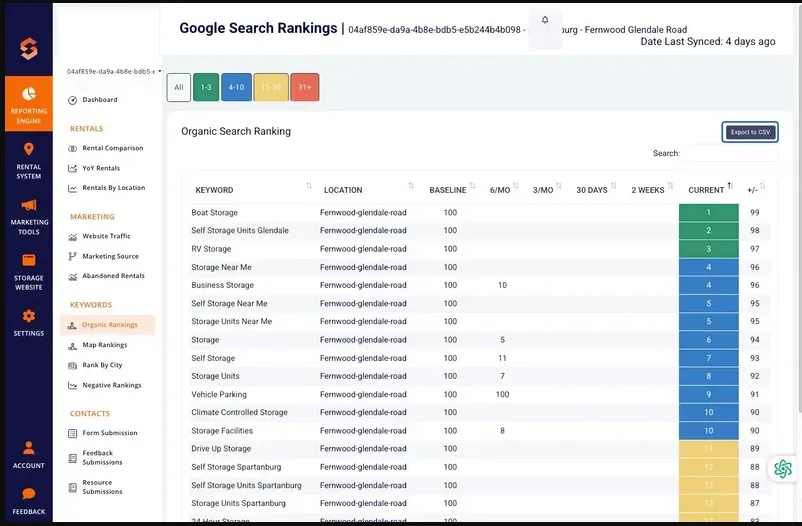Click the orange company logo icon
The image size is (802, 526).
(29, 49)
